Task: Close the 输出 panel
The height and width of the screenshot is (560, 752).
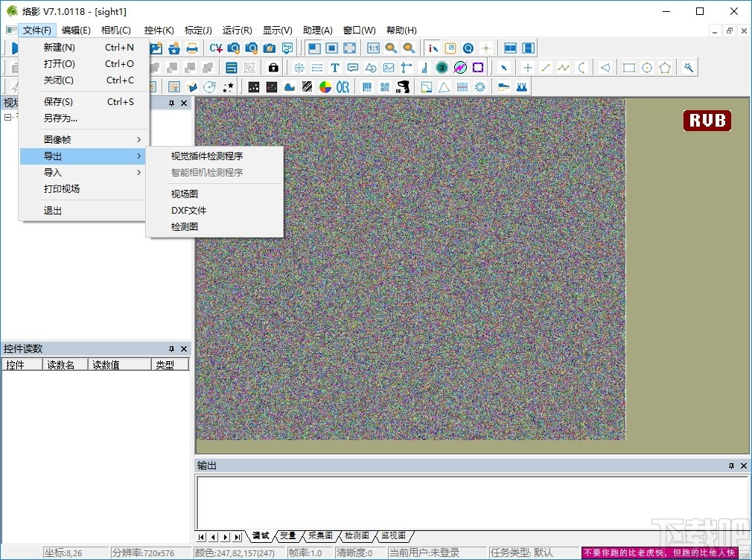Action: (x=743, y=466)
